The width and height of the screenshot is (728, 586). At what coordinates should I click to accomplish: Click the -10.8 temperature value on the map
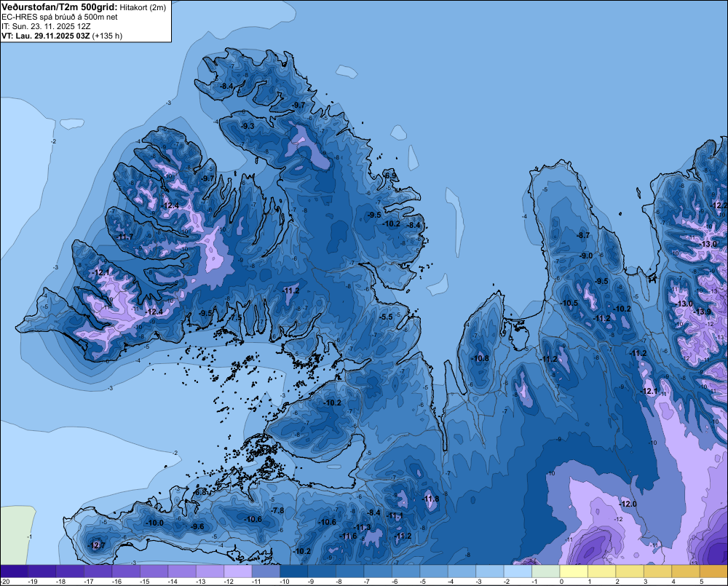(x=480, y=358)
